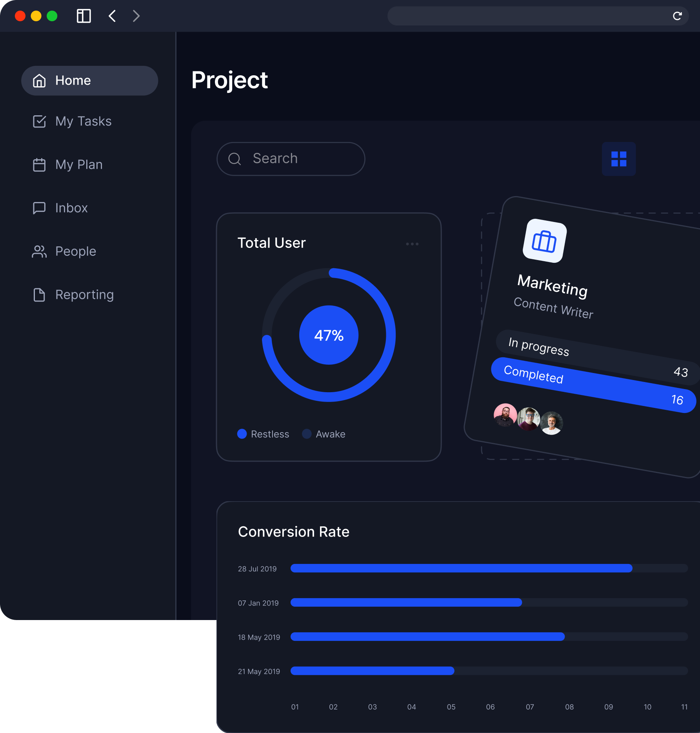Screen dimensions: 700x733
Task: Click the Marketing briefcase icon
Action: click(544, 241)
